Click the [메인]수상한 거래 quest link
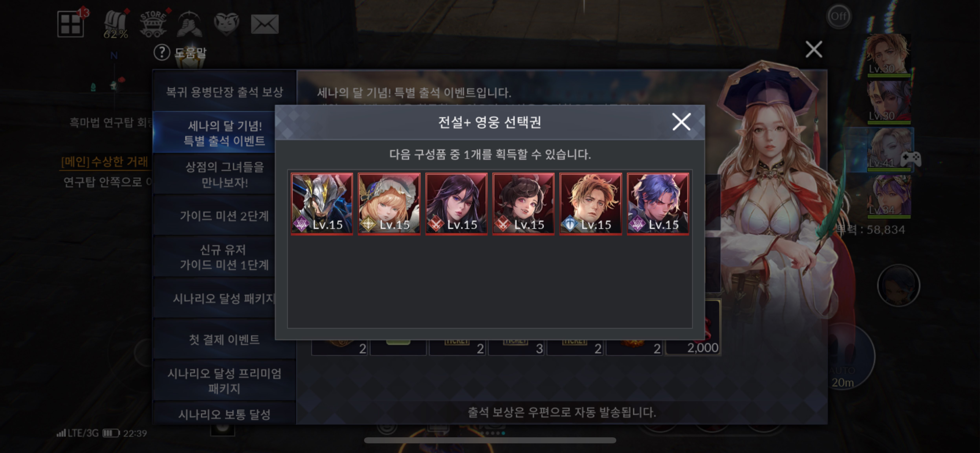 [104, 161]
